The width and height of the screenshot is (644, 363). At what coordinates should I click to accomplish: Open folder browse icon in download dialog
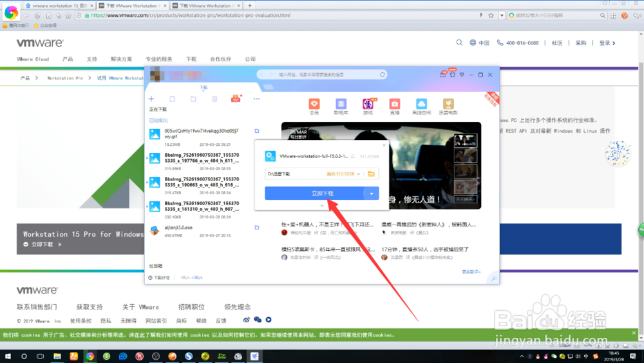(x=372, y=174)
